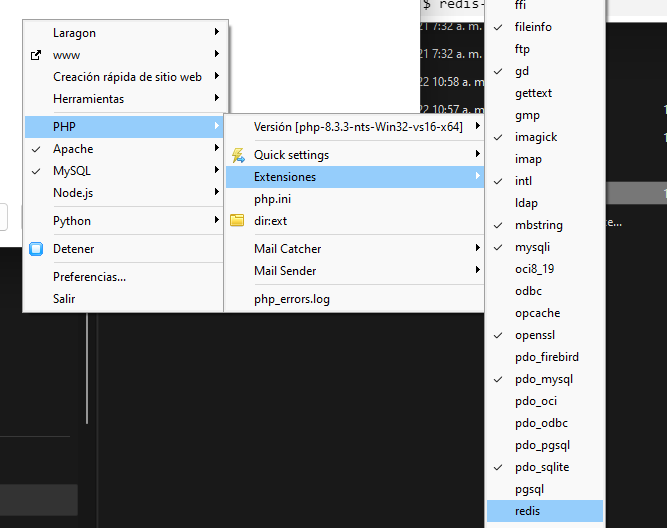
Task: Open php.ini from the PHP menu
Action: click(x=355, y=199)
